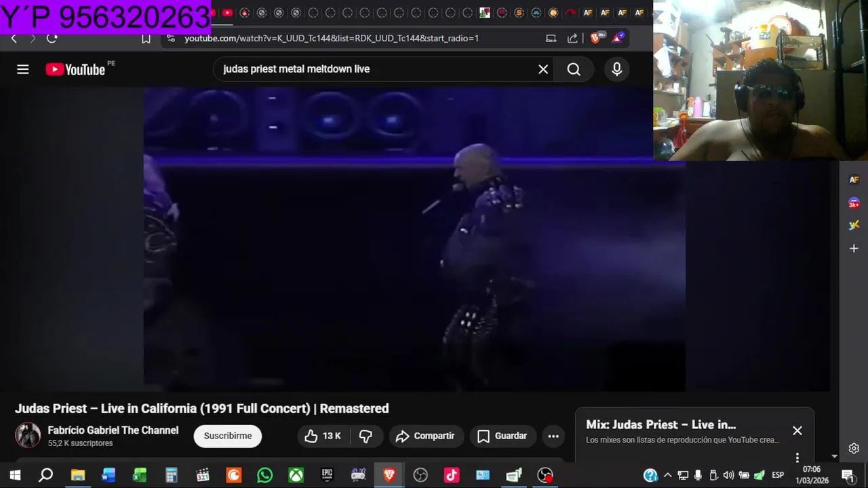This screenshot has width=868, height=488.
Task: Click the Judas Priest video player
Action: coord(414,239)
